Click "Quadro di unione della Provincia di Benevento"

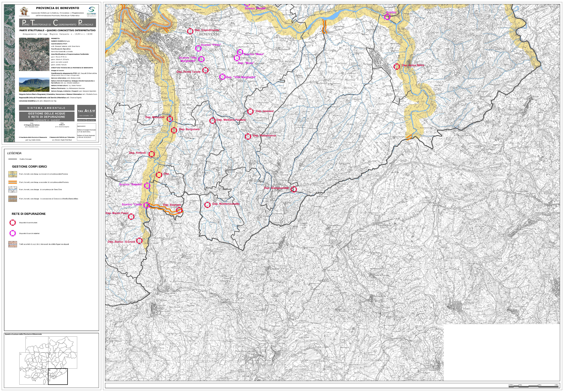[23, 334]
